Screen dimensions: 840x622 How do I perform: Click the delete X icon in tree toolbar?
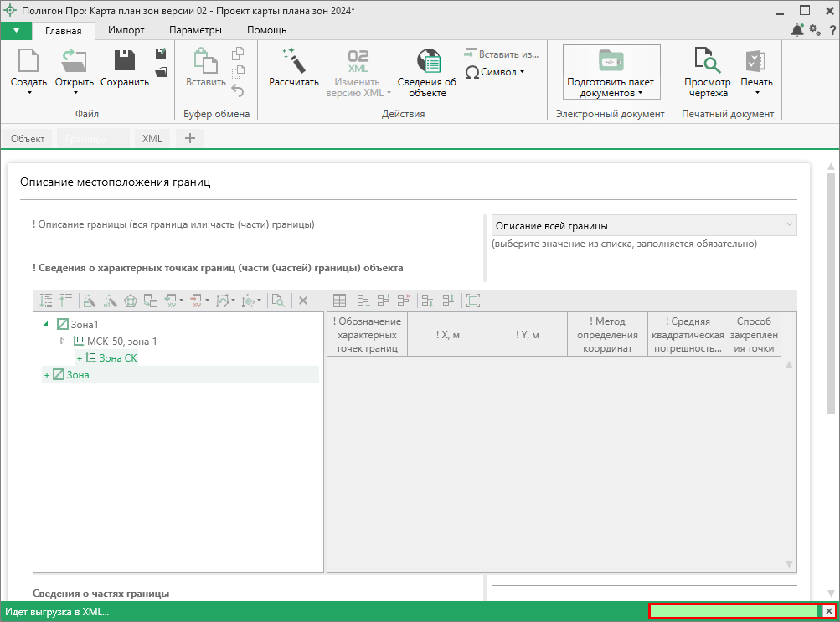[x=303, y=301]
